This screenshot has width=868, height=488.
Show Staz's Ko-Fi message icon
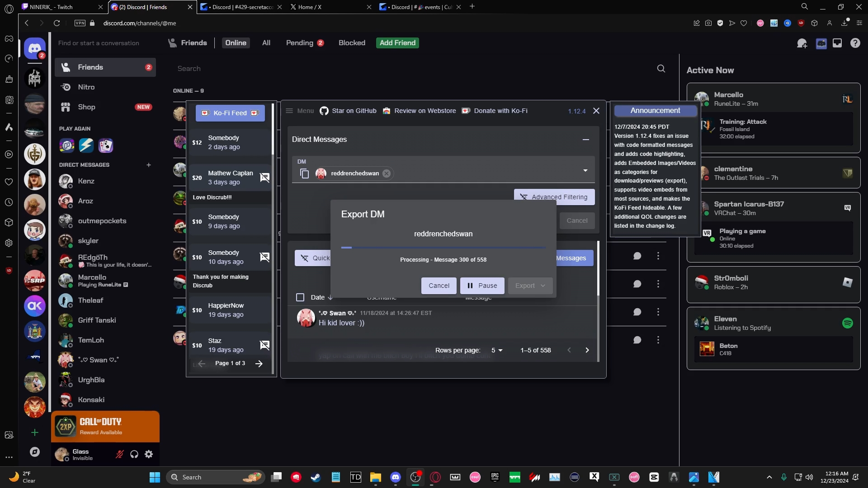[264, 345]
